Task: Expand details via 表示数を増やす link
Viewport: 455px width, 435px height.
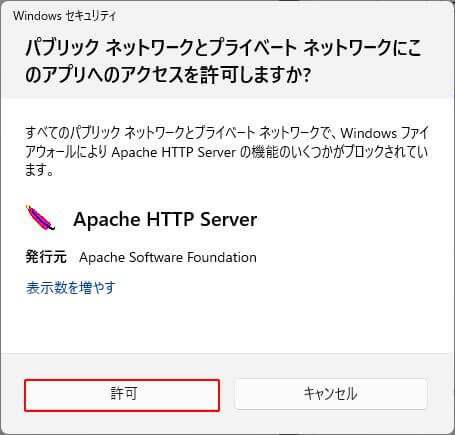Action: 71,288
